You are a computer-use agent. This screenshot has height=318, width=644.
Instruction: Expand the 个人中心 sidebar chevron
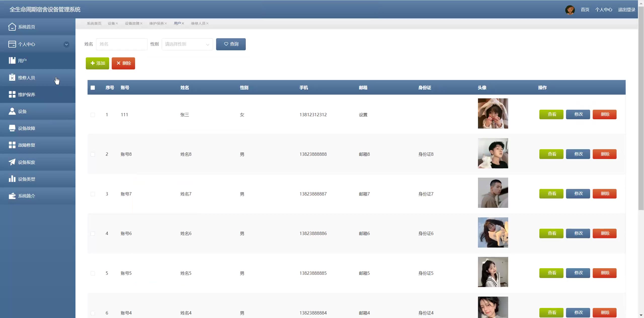pyautogui.click(x=66, y=44)
